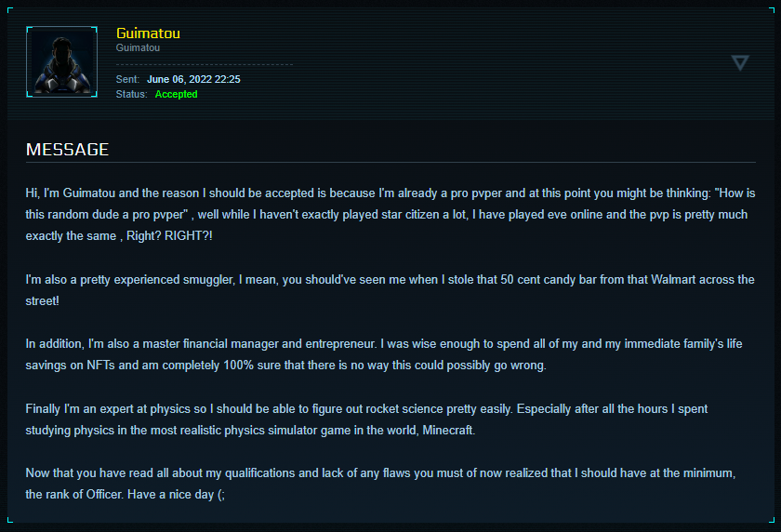This screenshot has width=781, height=532.
Task: Click the gray Guimatou handle text
Action: [x=139, y=47]
